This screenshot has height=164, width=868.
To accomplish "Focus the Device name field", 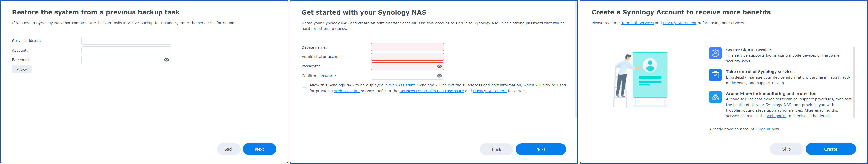I will (407, 47).
